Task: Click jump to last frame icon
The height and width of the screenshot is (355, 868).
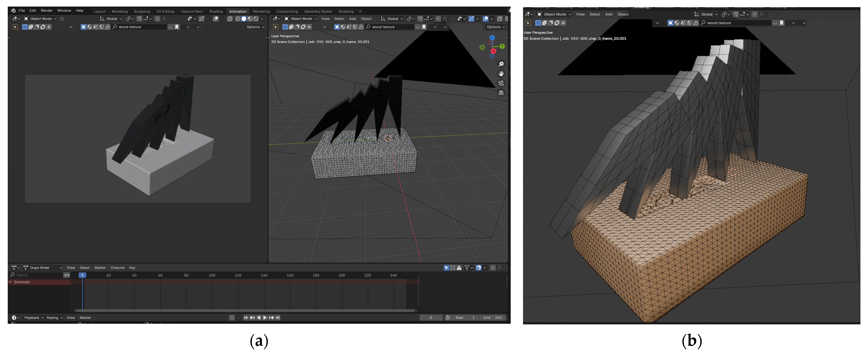Action: pyautogui.click(x=278, y=318)
